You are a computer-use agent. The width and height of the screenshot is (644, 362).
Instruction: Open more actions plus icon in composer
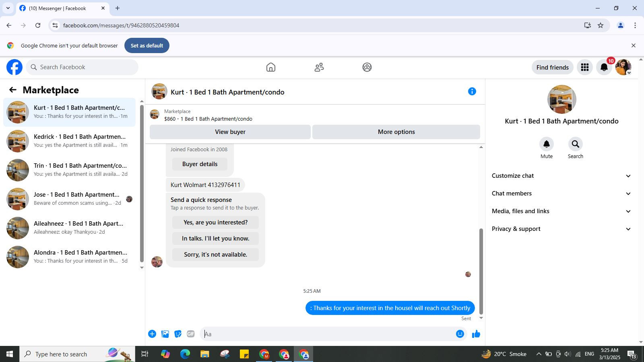point(152,334)
